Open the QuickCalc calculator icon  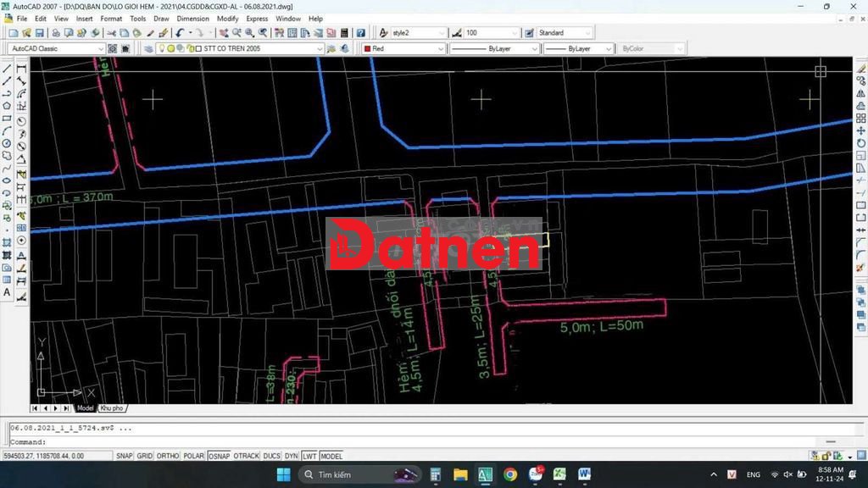pyautogui.click(x=344, y=33)
